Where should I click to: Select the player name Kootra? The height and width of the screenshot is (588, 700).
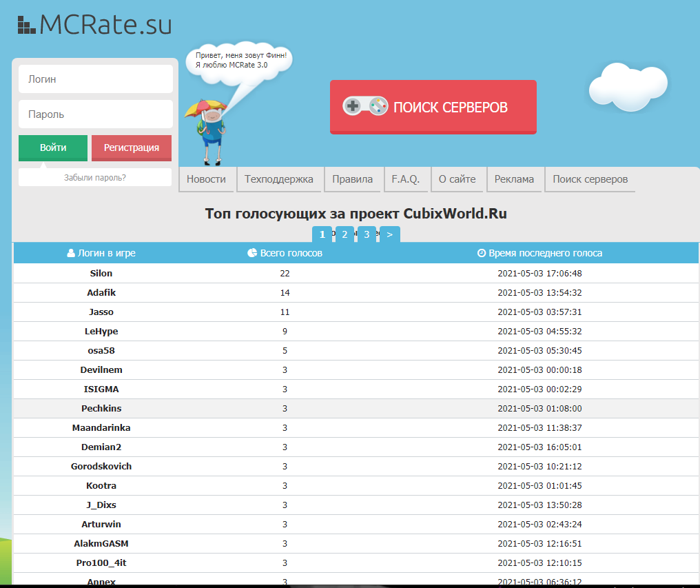pyautogui.click(x=101, y=486)
